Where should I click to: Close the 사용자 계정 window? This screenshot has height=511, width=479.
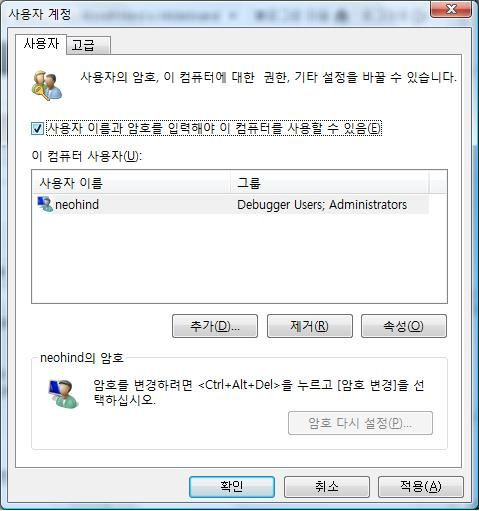[x=451, y=9]
